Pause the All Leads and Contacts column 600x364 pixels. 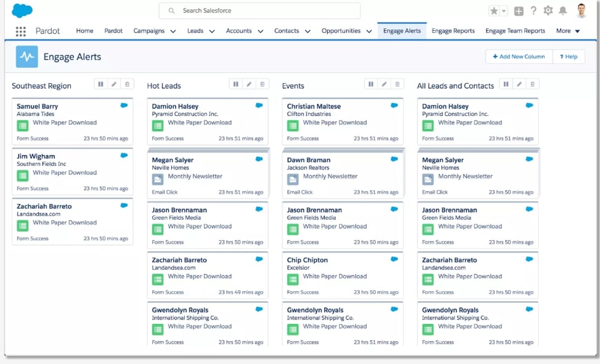tap(506, 84)
